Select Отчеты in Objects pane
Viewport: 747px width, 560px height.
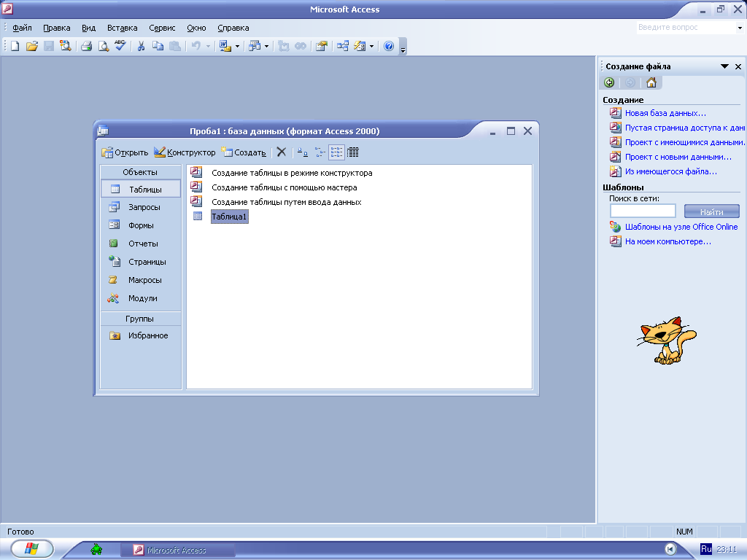click(141, 244)
